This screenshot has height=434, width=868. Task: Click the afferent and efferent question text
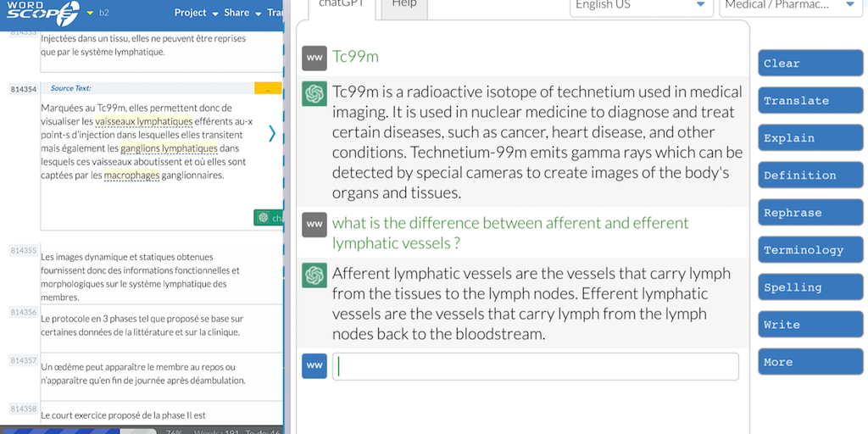click(x=510, y=233)
